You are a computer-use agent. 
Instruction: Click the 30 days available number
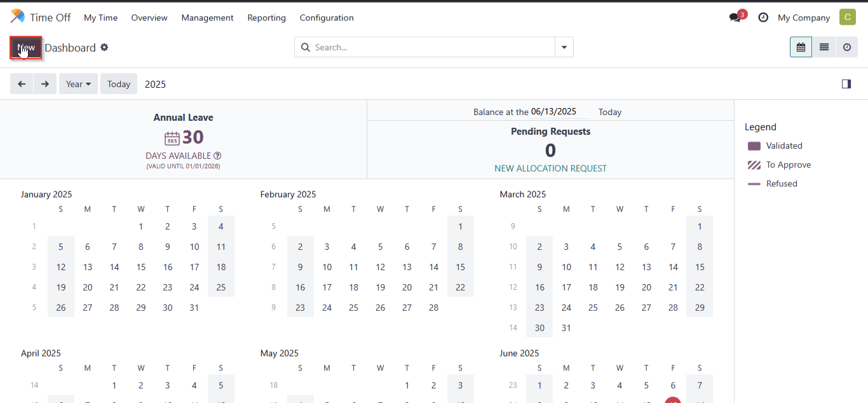coord(193,137)
